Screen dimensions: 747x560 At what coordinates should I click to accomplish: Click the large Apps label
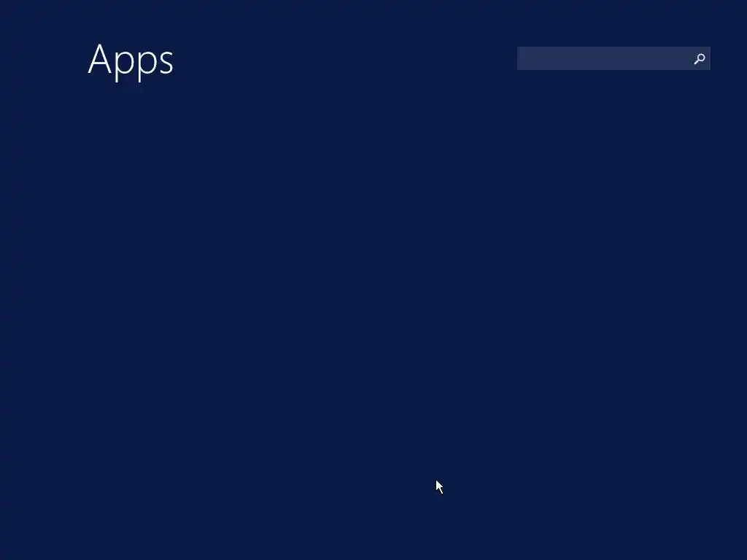coord(131,61)
